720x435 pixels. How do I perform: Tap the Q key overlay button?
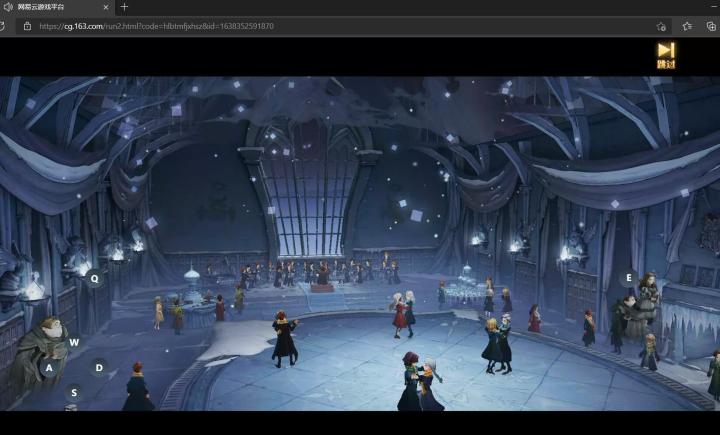point(94,278)
